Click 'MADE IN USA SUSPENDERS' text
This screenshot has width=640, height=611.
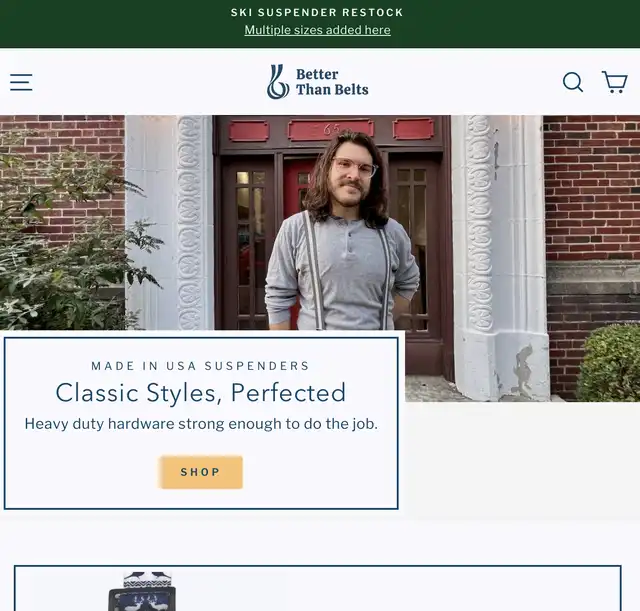(200, 366)
